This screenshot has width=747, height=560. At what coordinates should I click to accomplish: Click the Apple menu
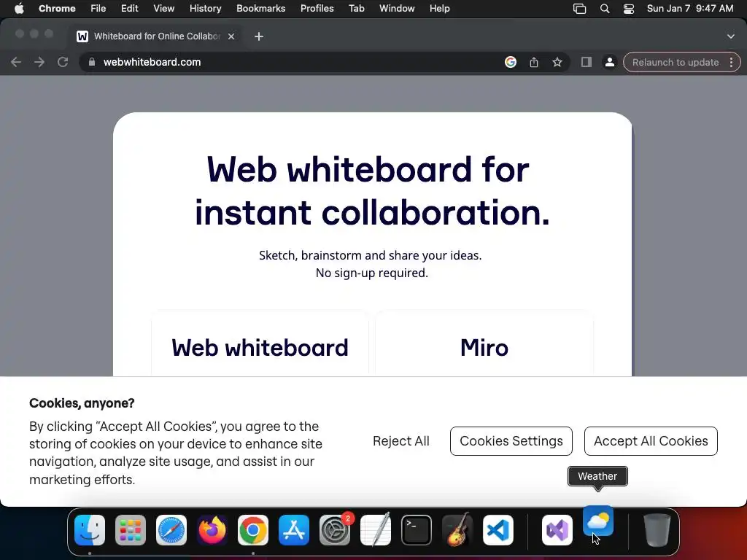pyautogui.click(x=19, y=8)
